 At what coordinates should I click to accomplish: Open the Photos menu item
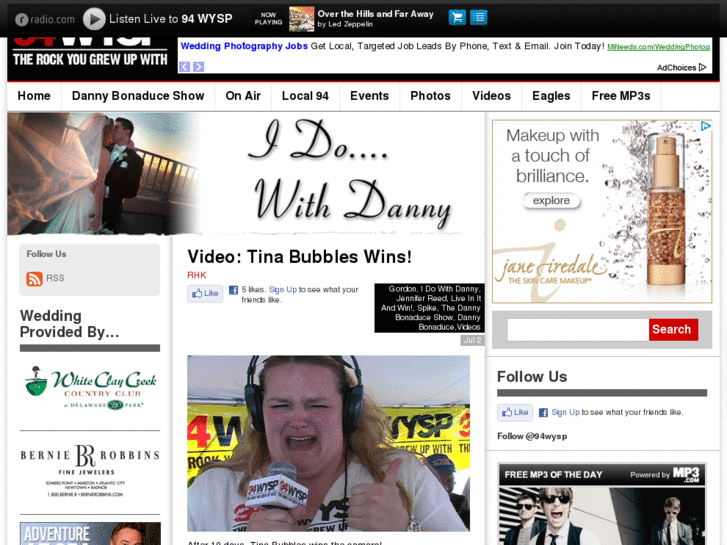(430, 96)
